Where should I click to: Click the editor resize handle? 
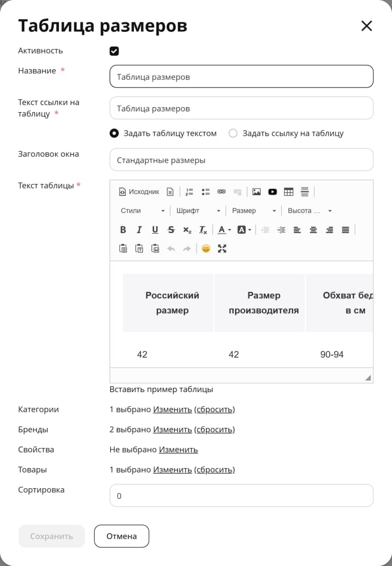click(x=368, y=377)
